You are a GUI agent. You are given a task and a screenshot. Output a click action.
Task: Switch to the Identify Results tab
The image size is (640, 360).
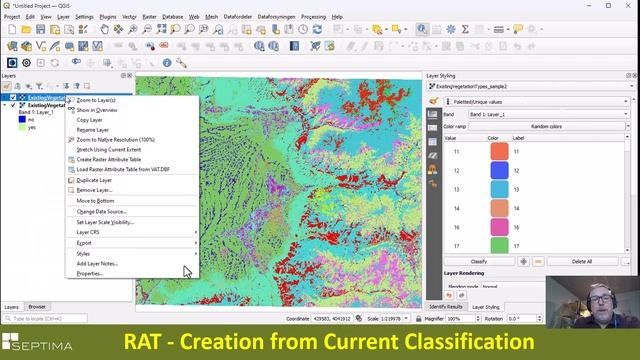pyautogui.click(x=446, y=307)
